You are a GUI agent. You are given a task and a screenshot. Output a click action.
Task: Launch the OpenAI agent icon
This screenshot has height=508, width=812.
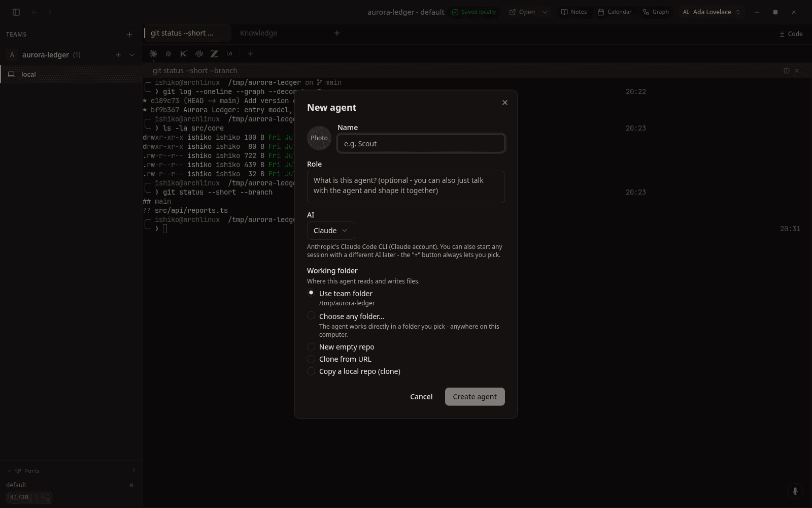point(168,54)
